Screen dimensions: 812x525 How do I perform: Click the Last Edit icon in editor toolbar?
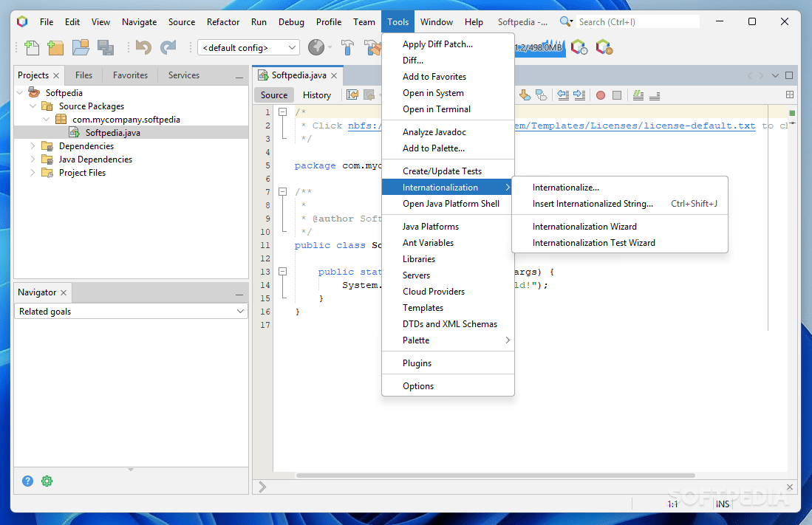click(x=352, y=95)
